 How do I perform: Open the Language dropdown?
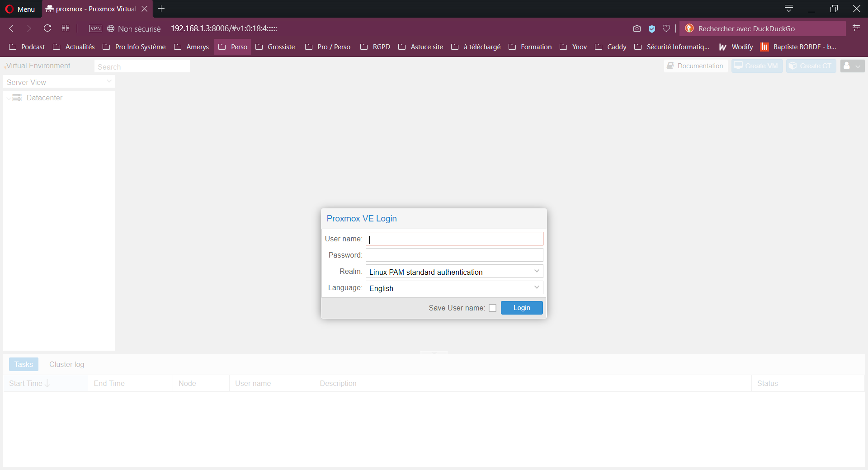[537, 288]
